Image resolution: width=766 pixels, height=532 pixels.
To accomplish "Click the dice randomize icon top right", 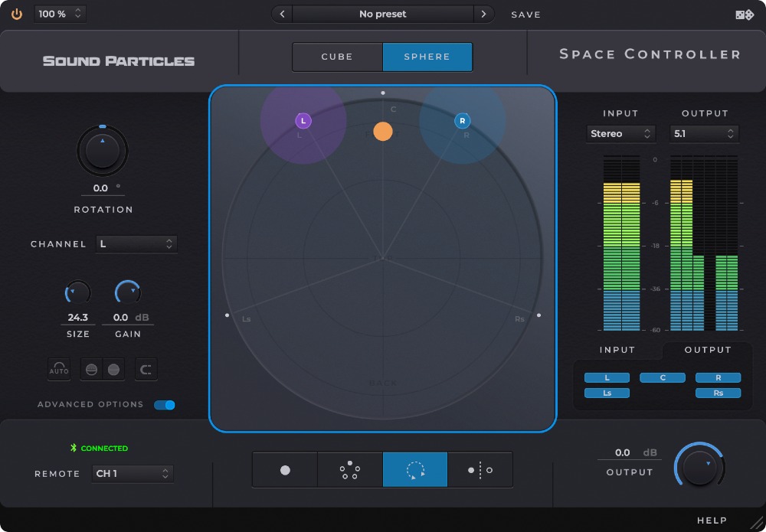I will (745, 13).
